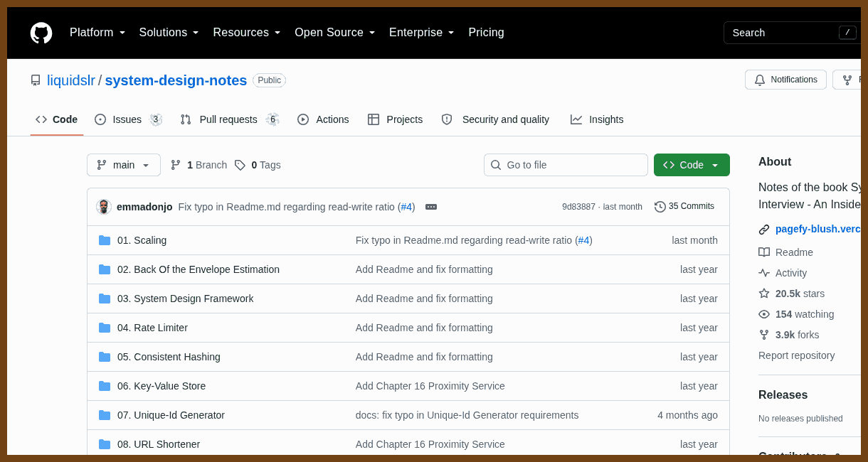Open the 04. Rate Limiter folder
The image size is (868, 462).
[x=152, y=328]
